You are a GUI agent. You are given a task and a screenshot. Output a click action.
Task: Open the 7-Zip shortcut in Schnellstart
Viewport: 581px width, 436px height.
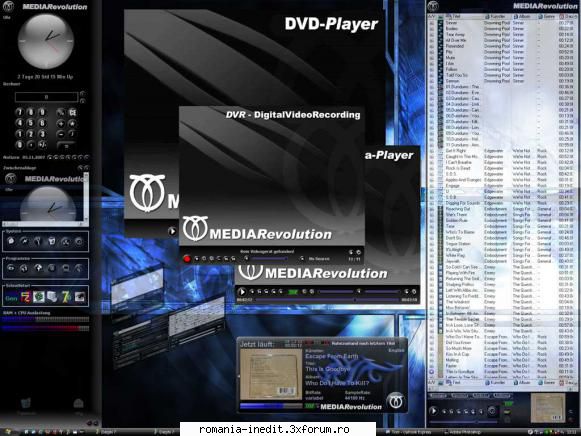point(66,297)
